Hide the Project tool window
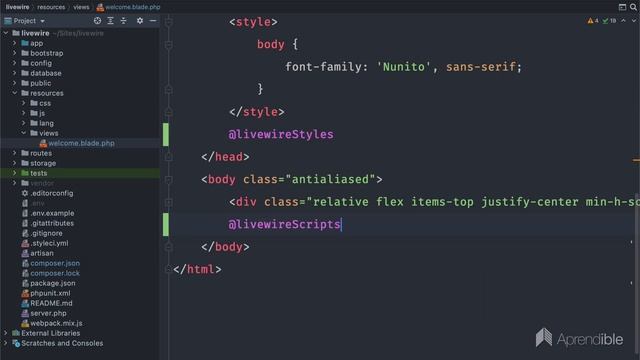Screen dimensions: 640x360 pyautogui.click(x=153, y=20)
